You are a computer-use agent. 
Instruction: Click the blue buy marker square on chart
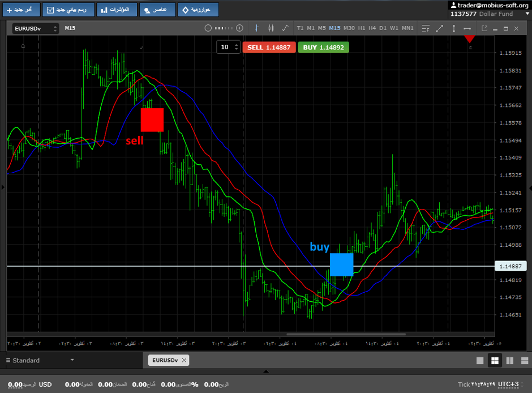[x=342, y=264]
